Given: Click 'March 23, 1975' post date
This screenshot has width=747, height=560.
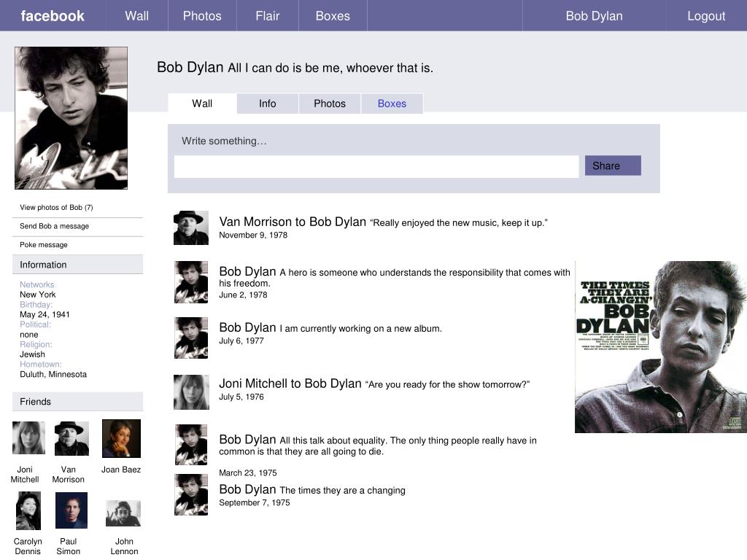Looking at the screenshot, I should 248,472.
